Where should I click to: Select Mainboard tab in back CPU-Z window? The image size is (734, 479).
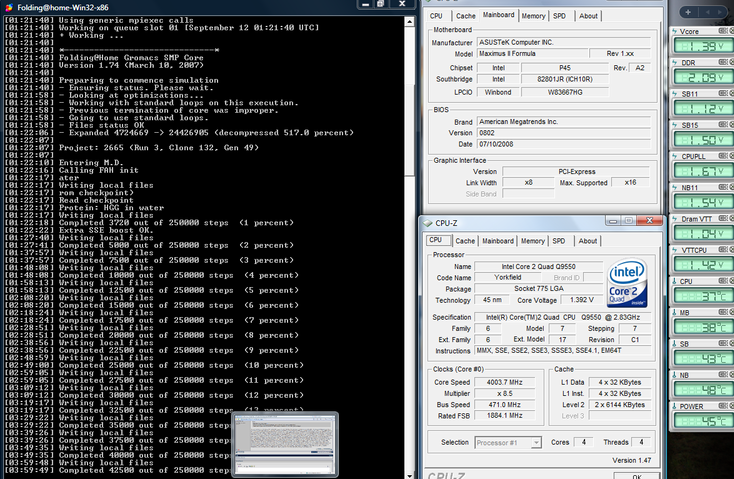coord(499,15)
